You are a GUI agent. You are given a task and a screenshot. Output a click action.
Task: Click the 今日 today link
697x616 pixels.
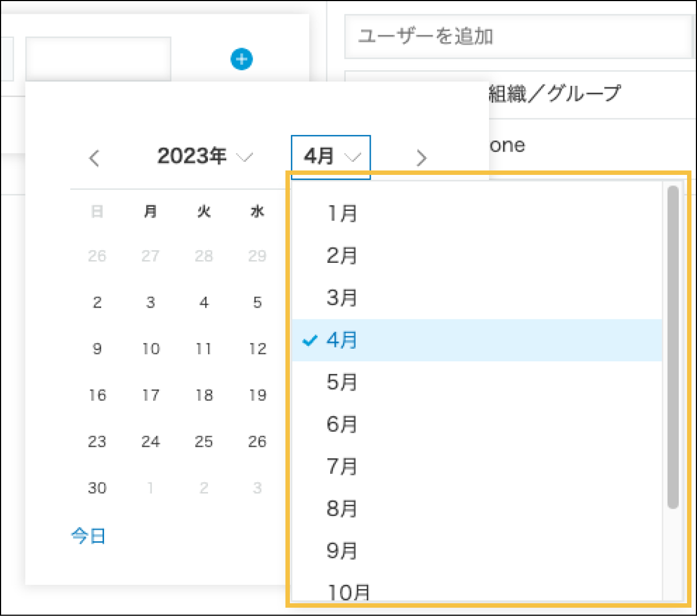click(89, 536)
